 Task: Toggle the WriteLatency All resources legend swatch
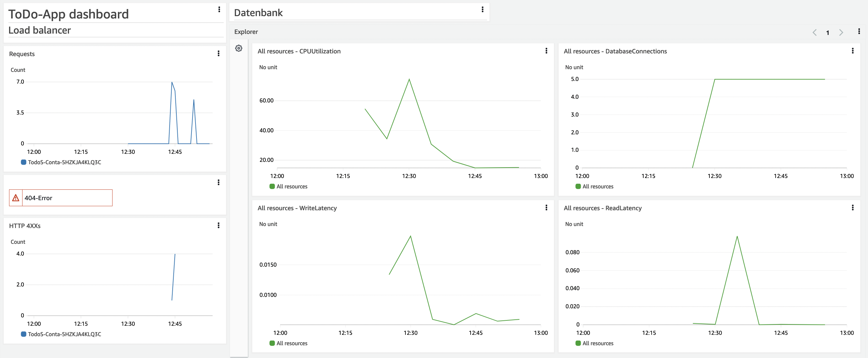click(x=272, y=344)
